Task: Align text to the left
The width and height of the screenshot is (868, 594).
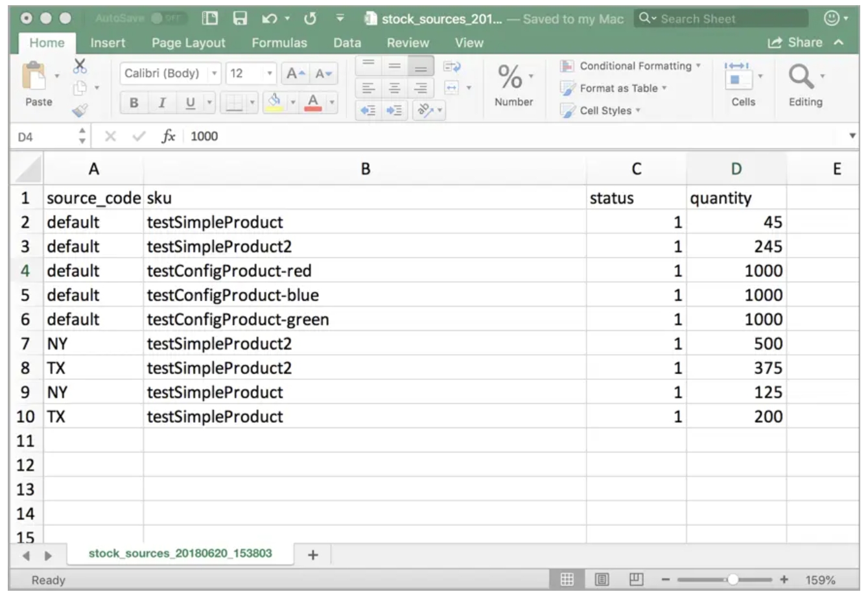Action: click(368, 88)
